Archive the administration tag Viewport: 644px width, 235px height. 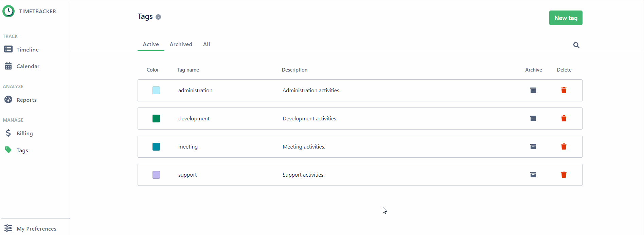(533, 90)
